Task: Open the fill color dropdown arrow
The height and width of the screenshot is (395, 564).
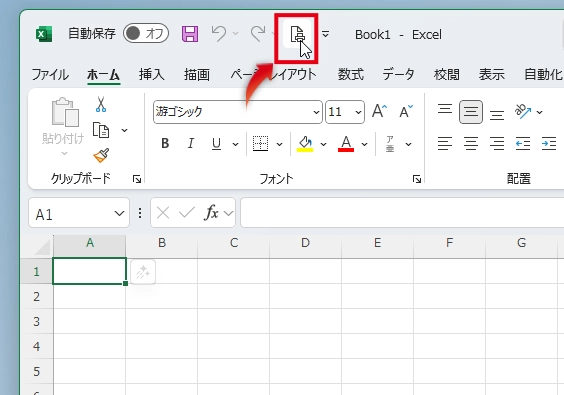Action: [323, 144]
